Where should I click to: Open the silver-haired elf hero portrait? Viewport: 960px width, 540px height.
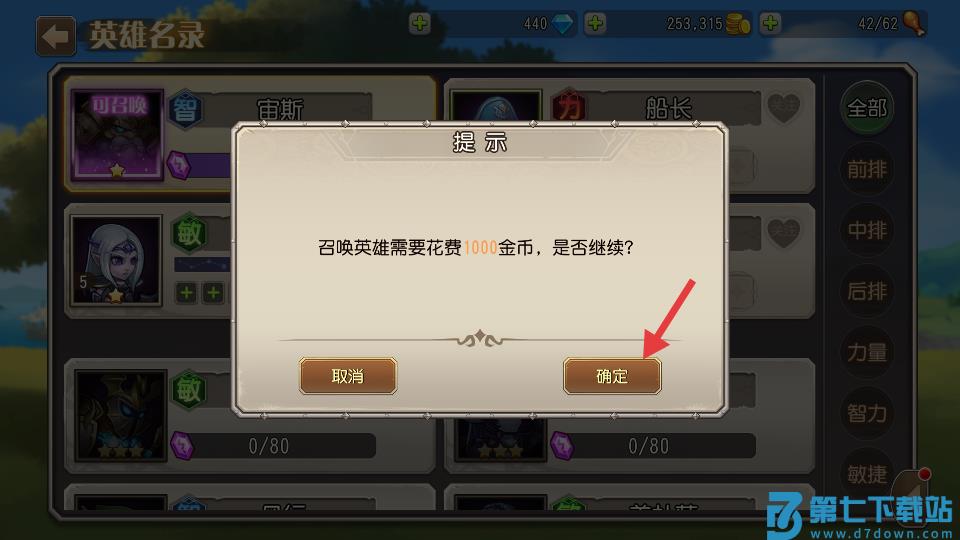116,260
